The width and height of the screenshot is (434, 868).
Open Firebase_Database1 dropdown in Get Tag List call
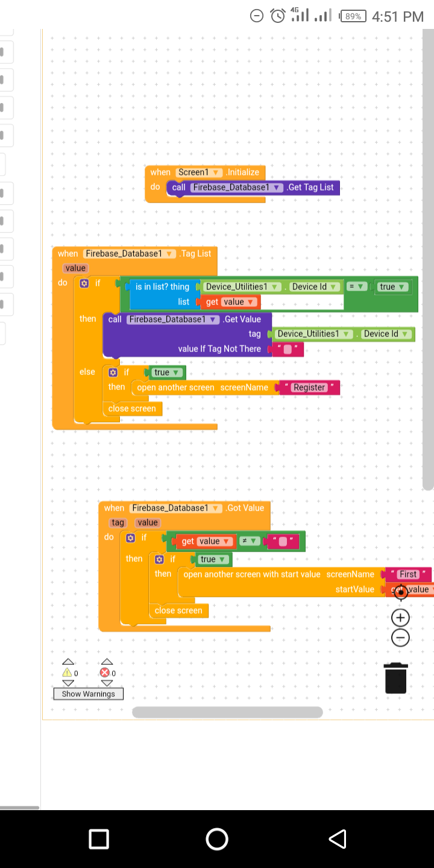pos(237,187)
